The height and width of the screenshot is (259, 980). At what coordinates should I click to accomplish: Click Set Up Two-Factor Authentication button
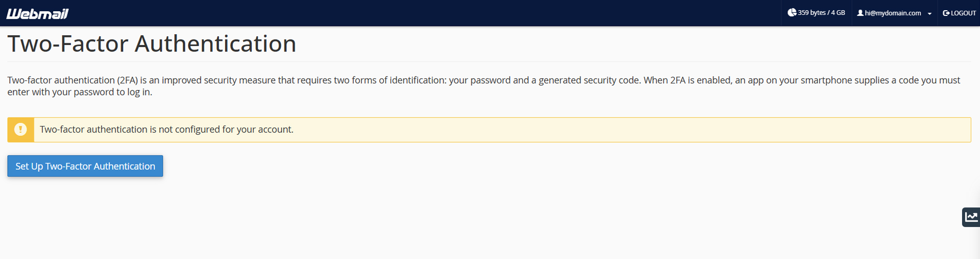click(85, 166)
